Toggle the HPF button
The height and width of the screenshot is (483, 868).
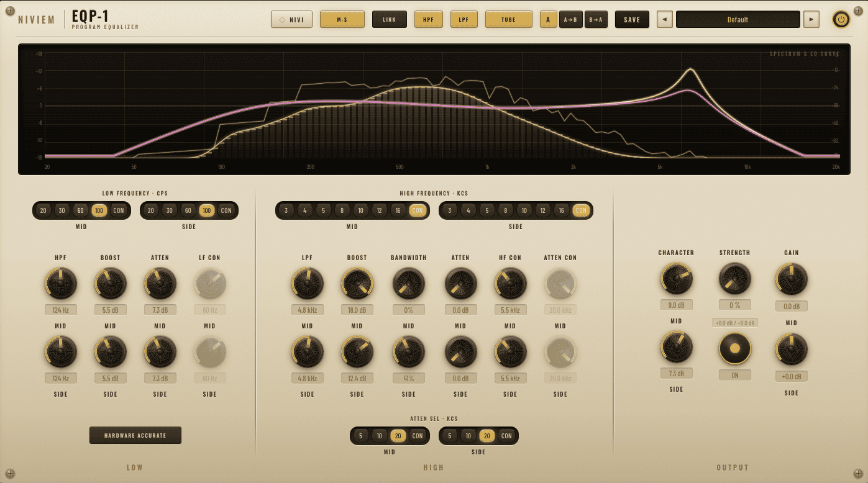(x=429, y=19)
